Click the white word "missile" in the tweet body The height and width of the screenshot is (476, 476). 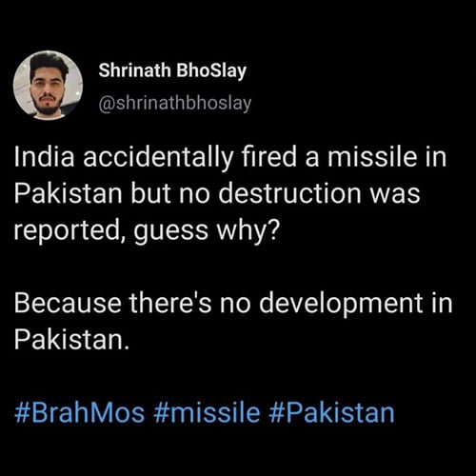click(372, 158)
